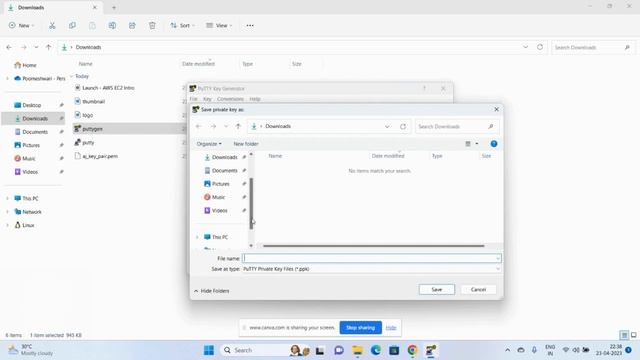640x360 pixels.
Task: Open File menu in PuTTY Key Generator
Action: (193, 99)
